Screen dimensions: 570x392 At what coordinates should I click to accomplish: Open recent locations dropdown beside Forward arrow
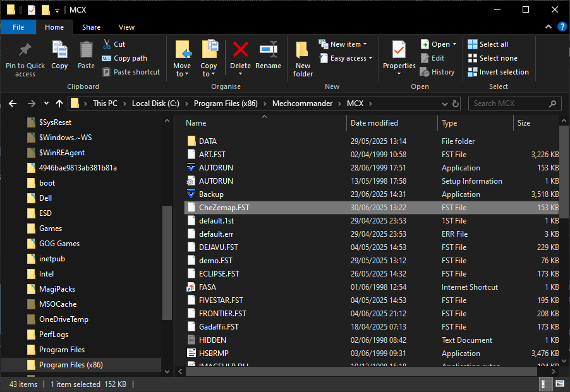click(46, 104)
